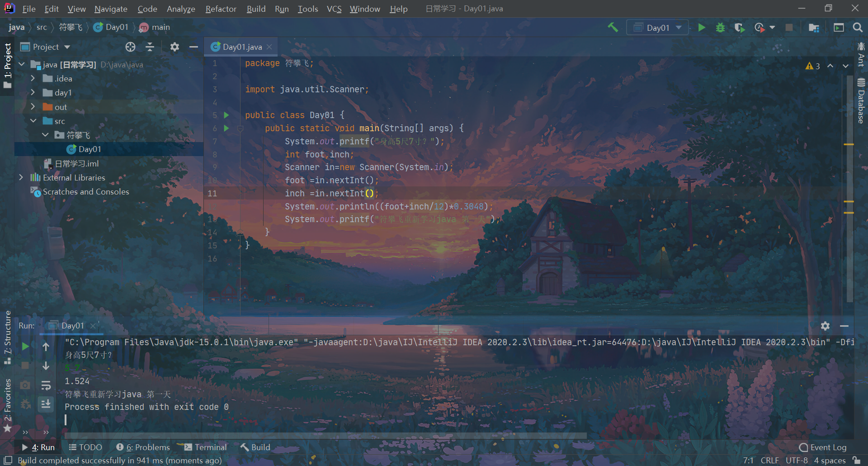The width and height of the screenshot is (868, 466).
Task: Click UTF-8 encoding in status bar
Action: click(x=797, y=460)
